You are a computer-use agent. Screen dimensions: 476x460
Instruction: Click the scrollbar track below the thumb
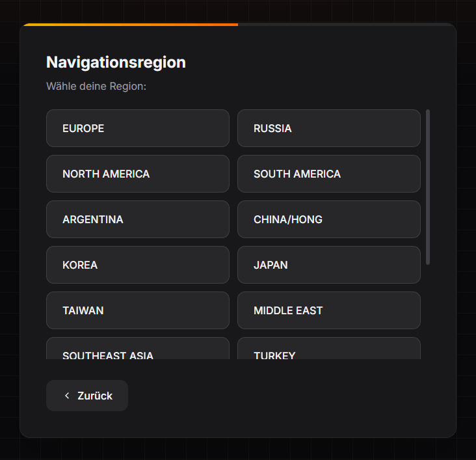pyautogui.click(x=428, y=312)
